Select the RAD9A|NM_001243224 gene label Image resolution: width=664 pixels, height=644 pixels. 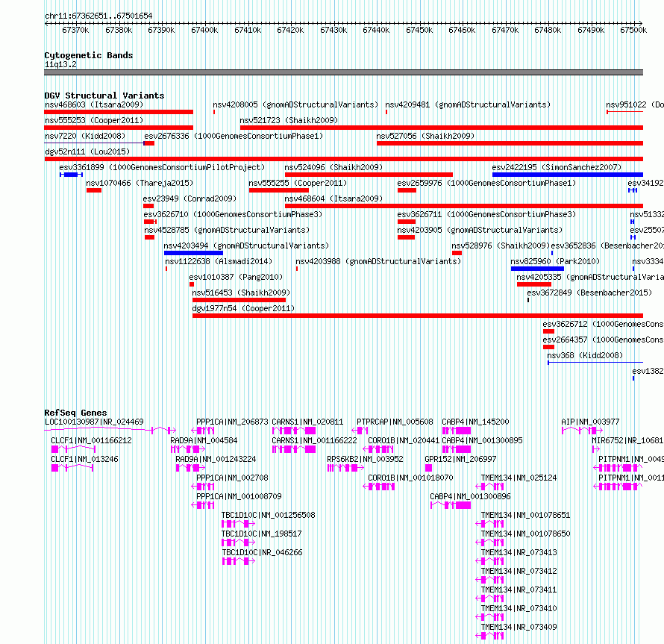(216, 459)
